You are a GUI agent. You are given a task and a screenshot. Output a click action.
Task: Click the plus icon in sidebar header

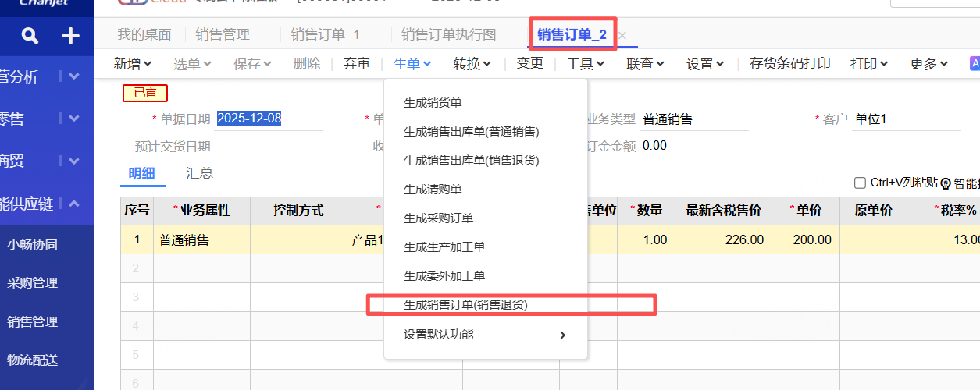pos(70,36)
